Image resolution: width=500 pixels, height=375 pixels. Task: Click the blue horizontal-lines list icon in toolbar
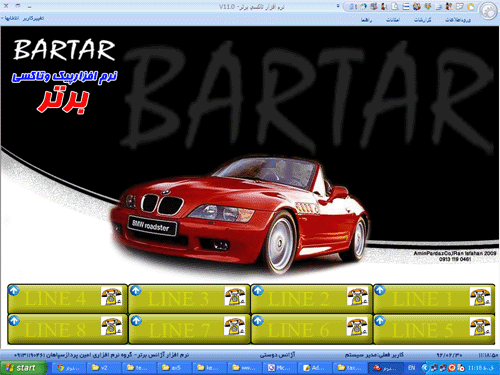(406, 6)
